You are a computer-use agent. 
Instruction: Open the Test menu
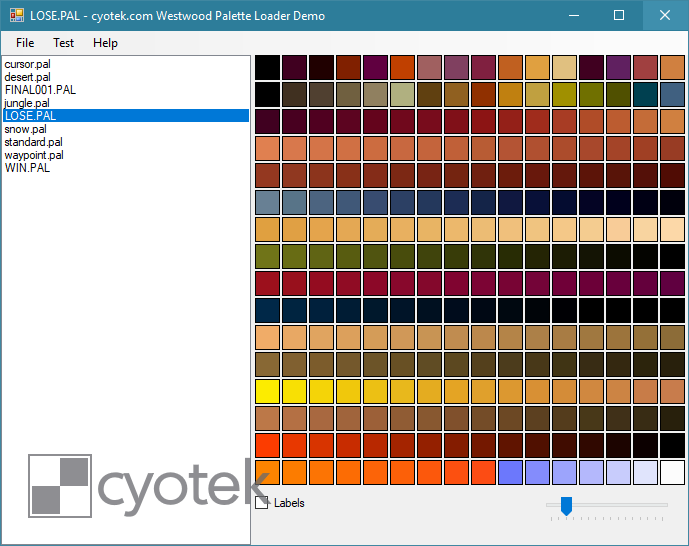click(63, 43)
